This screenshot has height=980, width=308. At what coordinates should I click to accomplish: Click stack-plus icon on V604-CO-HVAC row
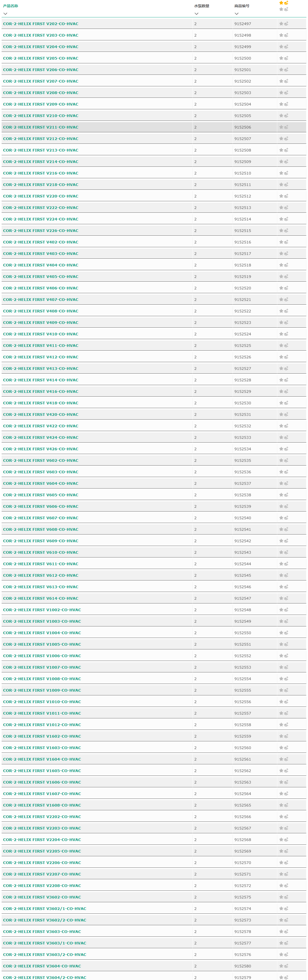pos(286,483)
